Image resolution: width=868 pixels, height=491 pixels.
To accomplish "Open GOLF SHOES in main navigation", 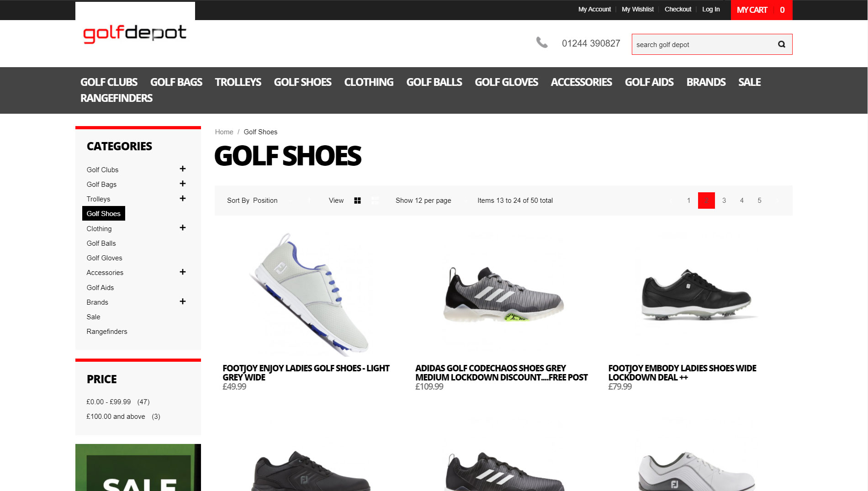I will pos(302,82).
